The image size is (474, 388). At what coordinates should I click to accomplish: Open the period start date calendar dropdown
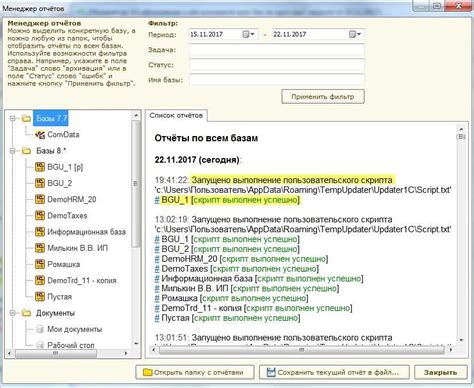click(x=249, y=34)
